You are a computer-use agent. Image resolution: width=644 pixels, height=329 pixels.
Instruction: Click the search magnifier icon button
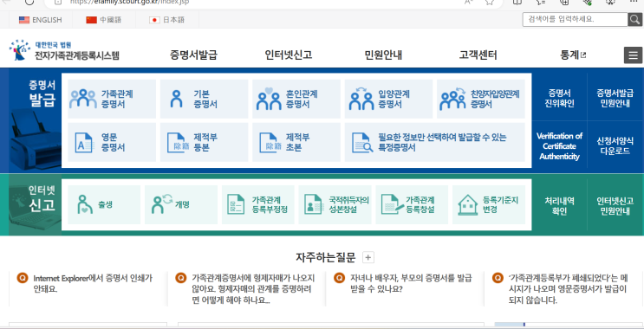pos(634,19)
